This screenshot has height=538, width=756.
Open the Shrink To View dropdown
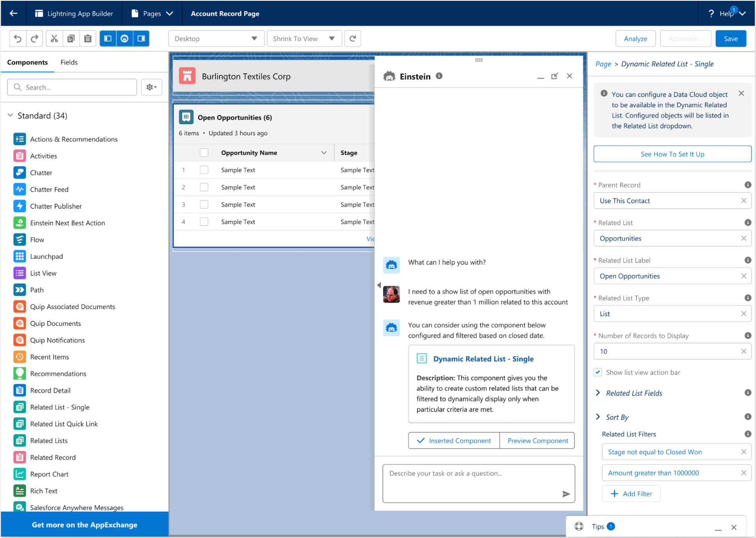(304, 39)
